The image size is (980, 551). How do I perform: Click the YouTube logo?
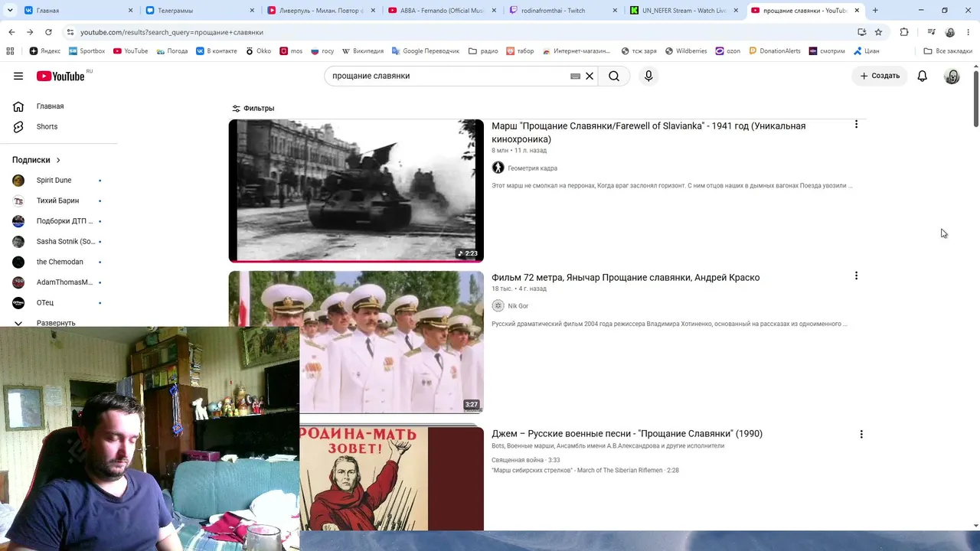pos(60,76)
